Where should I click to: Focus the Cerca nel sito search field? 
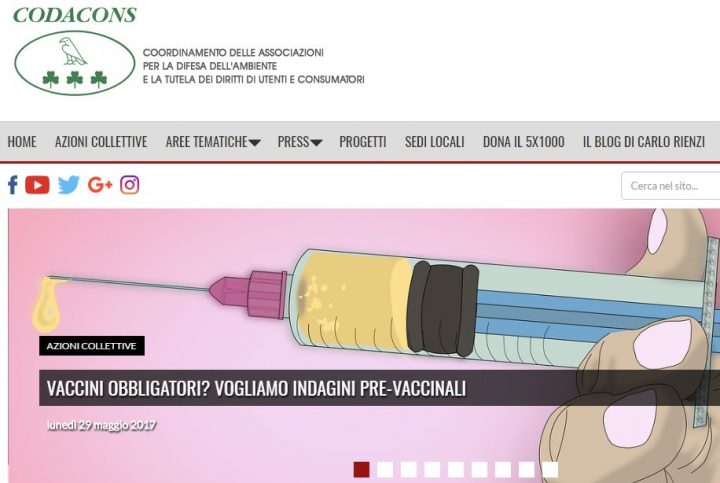pos(670,186)
